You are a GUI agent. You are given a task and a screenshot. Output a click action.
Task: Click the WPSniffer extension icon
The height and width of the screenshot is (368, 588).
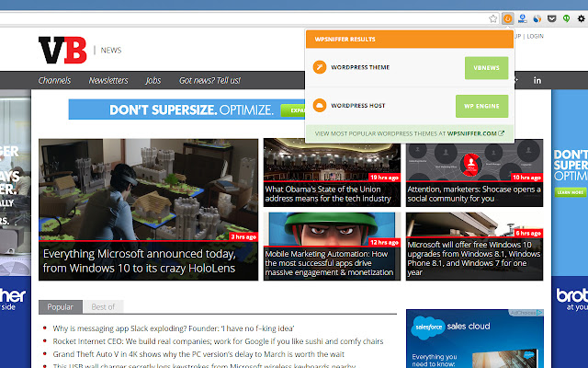pyautogui.click(x=508, y=17)
